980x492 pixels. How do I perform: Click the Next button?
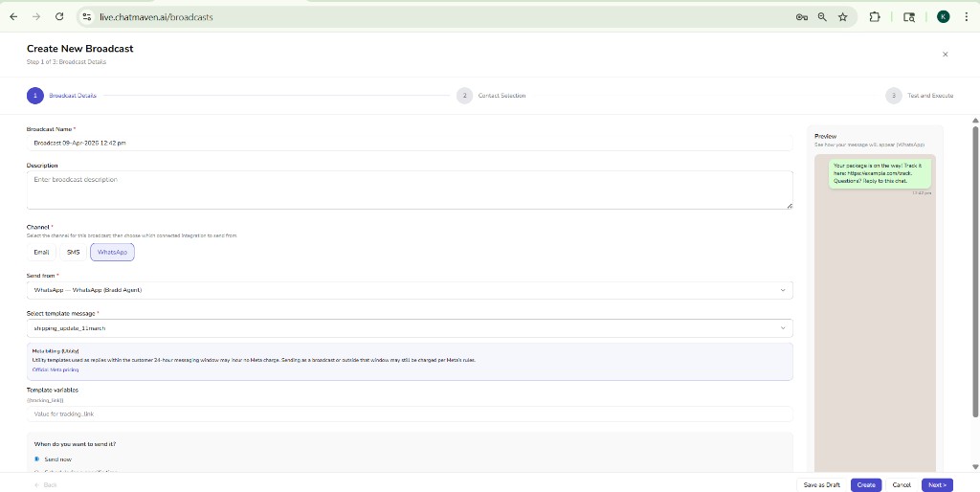click(x=937, y=485)
